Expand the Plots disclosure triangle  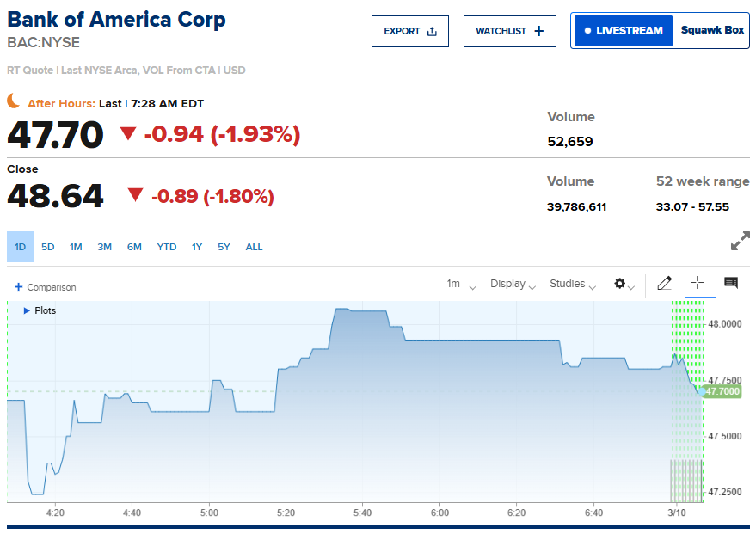[x=27, y=310]
